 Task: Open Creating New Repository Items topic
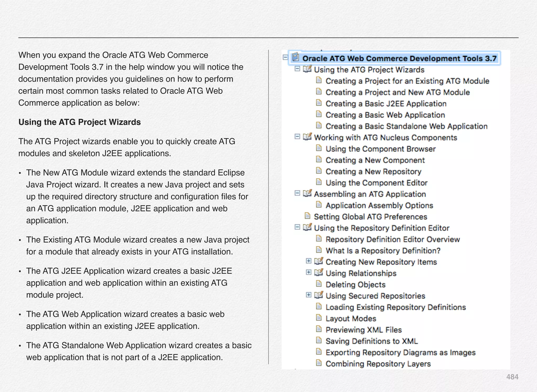381,262
